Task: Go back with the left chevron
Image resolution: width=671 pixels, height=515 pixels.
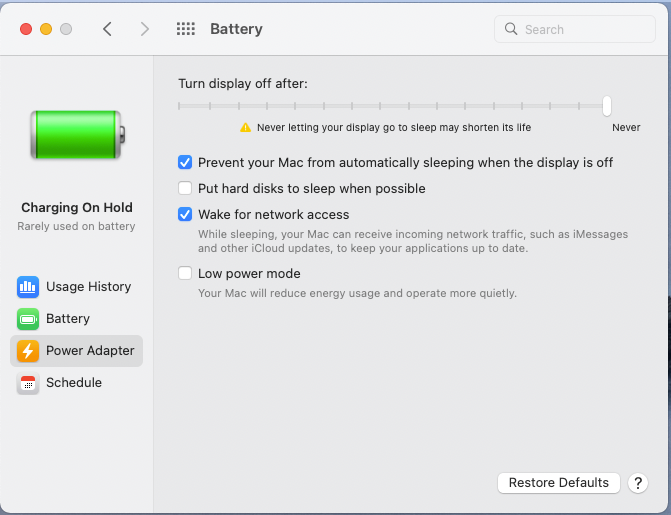Action: 107,29
